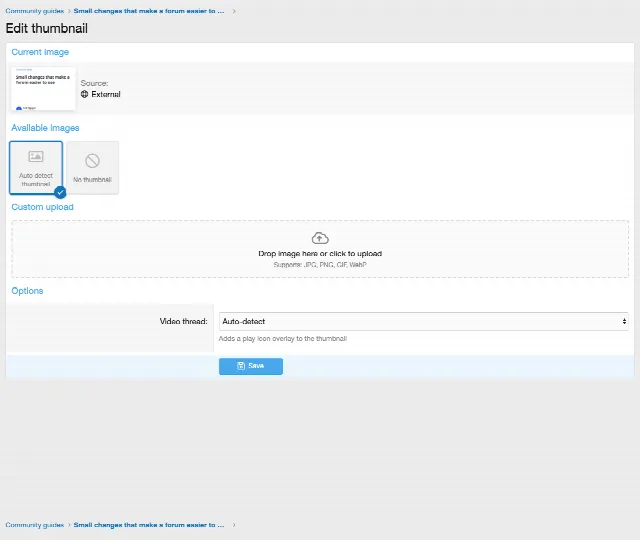Viewport: 640px width, 540px height.
Task: Click the blue checkmark badge on Auto detect
Action: [x=60, y=192]
